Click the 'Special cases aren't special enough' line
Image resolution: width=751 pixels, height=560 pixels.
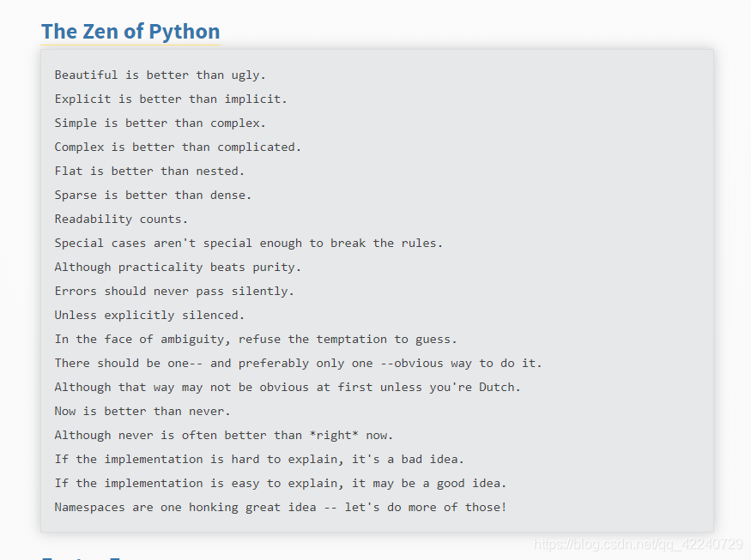click(x=249, y=244)
